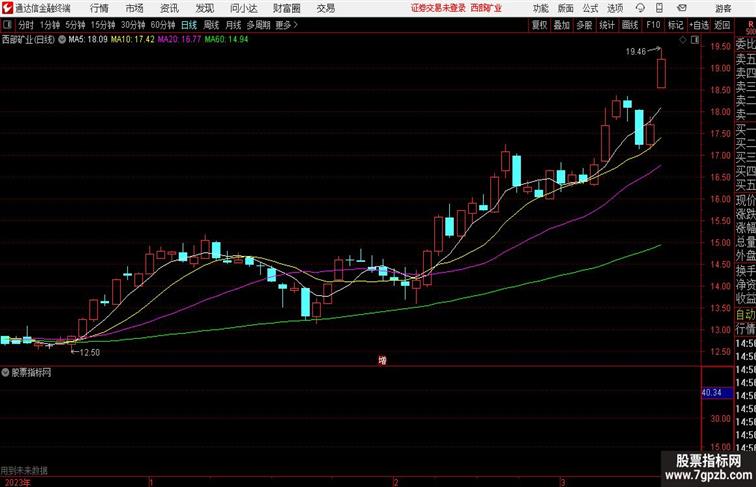Open the 交易 menu

click(325, 8)
